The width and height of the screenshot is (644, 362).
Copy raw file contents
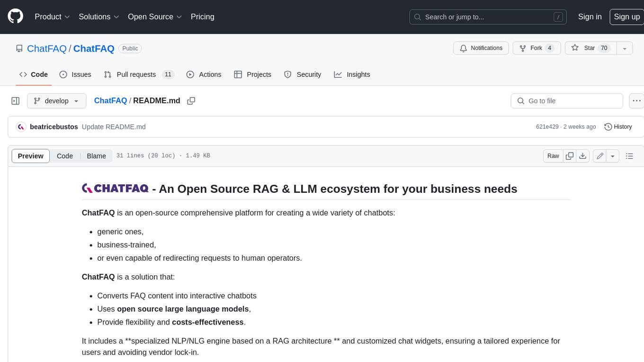coord(570,156)
